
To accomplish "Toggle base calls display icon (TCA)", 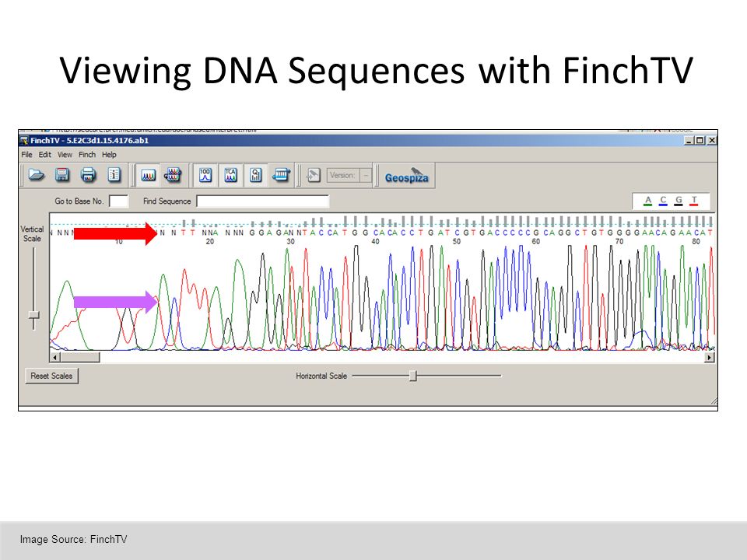I will [x=230, y=175].
